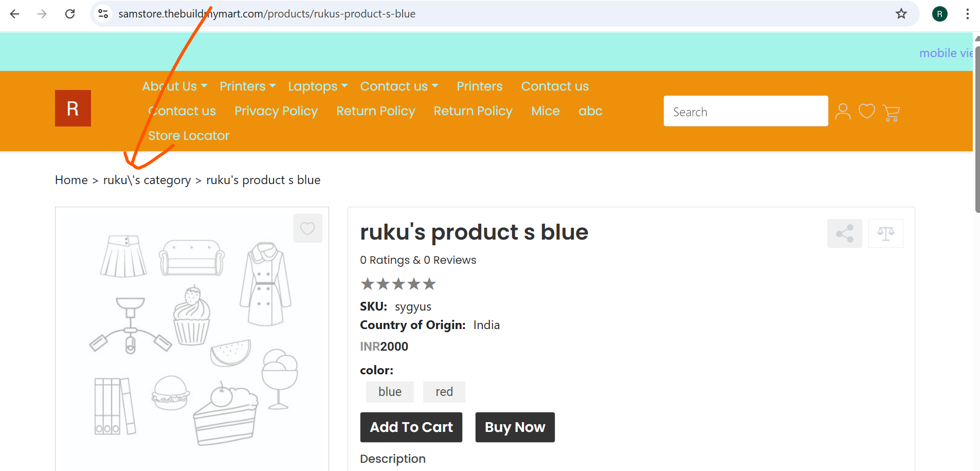Reload the page with the refresh icon
Image resolution: width=980 pixels, height=471 pixels.
[x=70, y=14]
